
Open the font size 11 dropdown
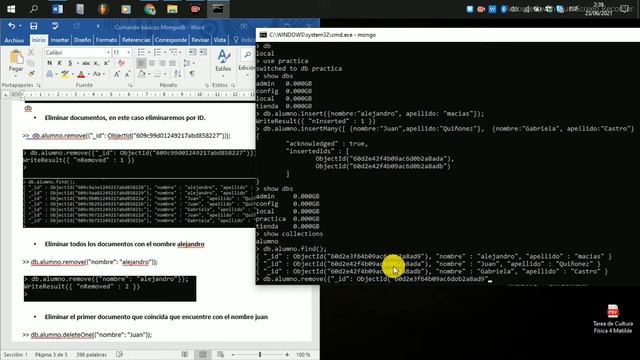[129, 53]
